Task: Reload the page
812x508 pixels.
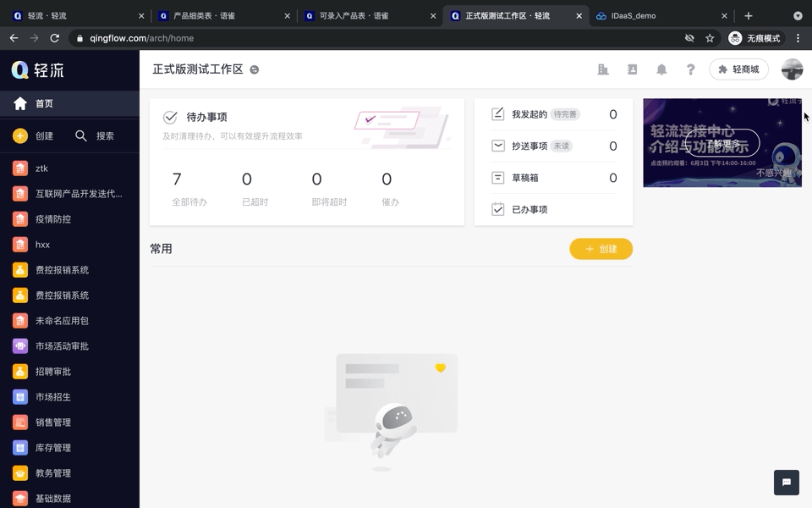Action: pyautogui.click(x=54, y=38)
